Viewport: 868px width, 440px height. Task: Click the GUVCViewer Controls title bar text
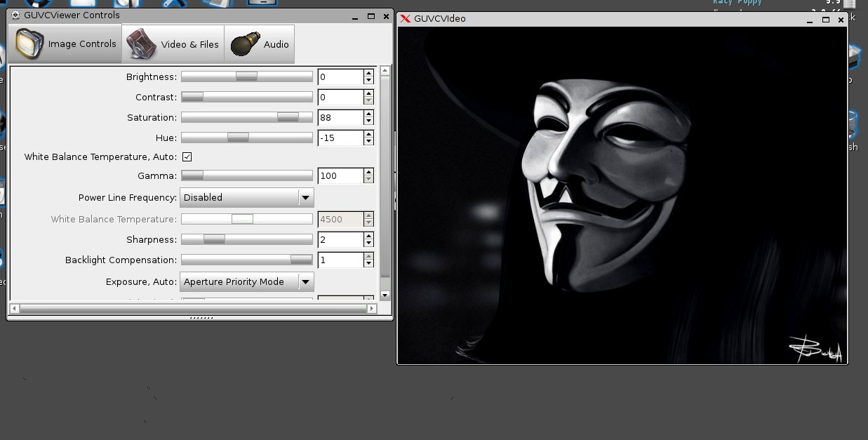72,15
